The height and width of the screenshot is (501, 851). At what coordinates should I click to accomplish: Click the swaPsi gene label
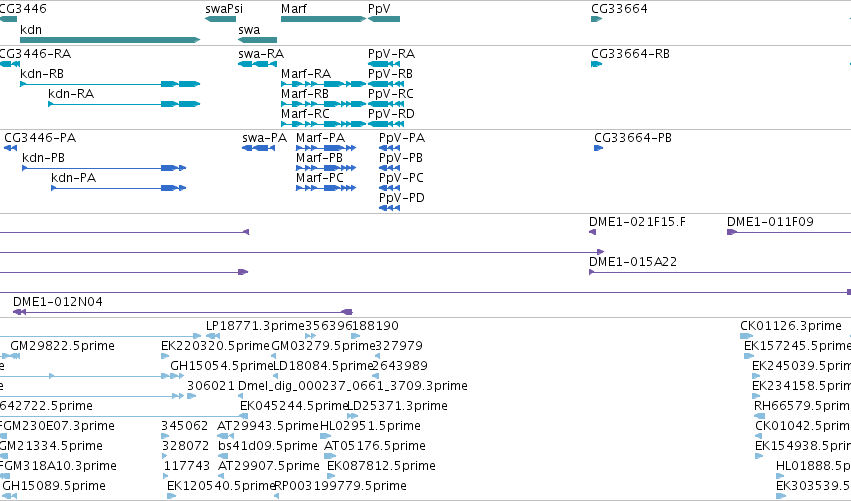(x=224, y=9)
